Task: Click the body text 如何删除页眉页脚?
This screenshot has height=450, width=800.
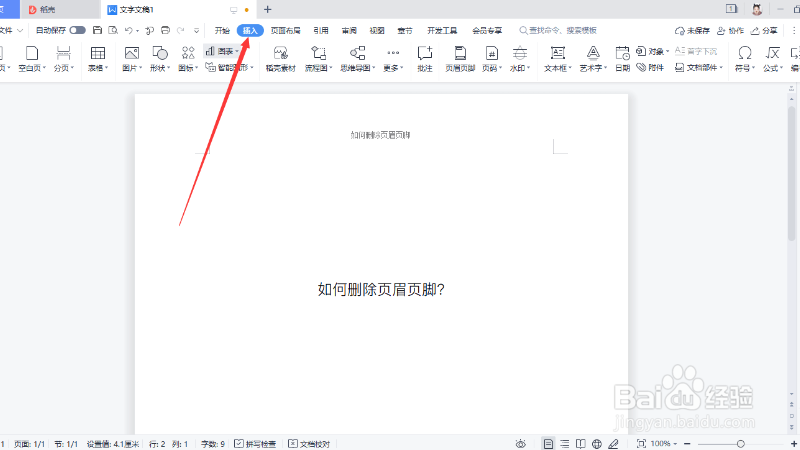Action: tap(381, 289)
